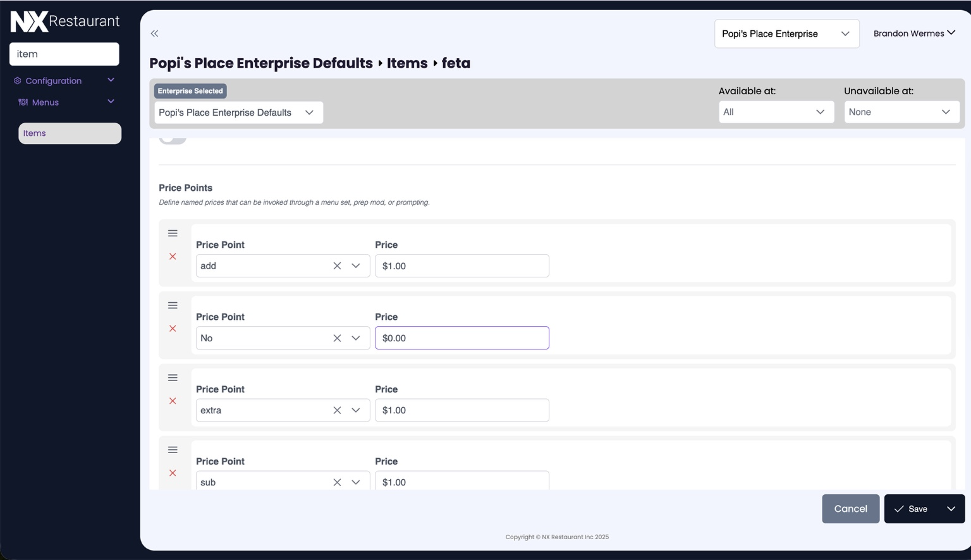Clear the 'extra' price point selection
This screenshot has width=971, height=560.
pos(337,410)
